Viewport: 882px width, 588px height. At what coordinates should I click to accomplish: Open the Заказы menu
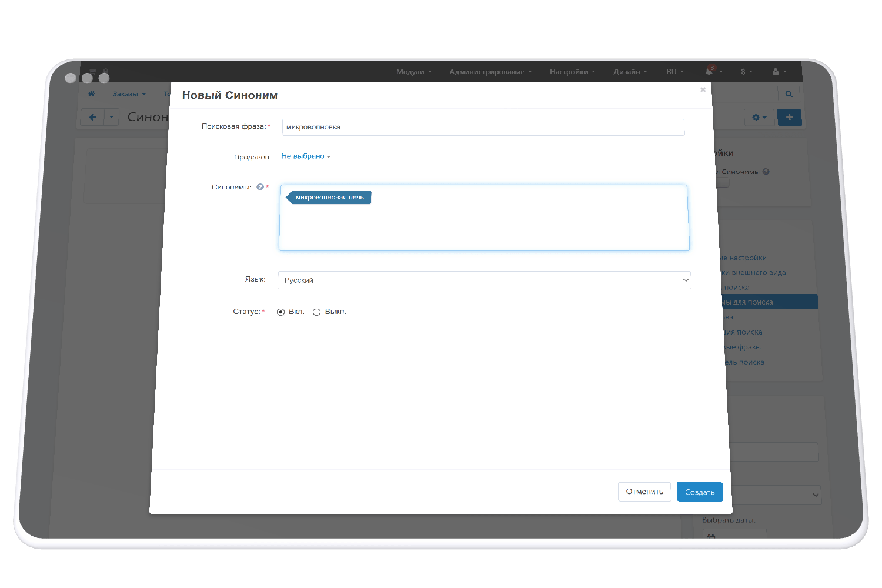point(129,94)
